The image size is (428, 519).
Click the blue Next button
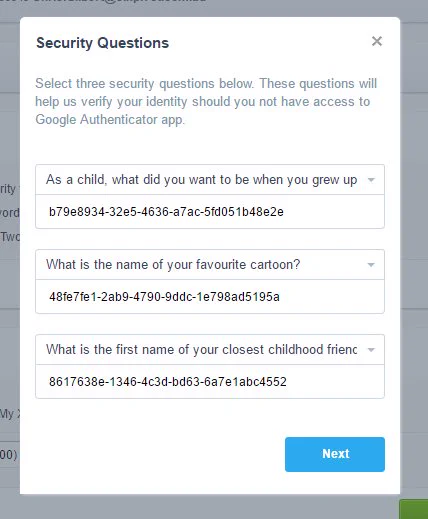pyautogui.click(x=335, y=454)
